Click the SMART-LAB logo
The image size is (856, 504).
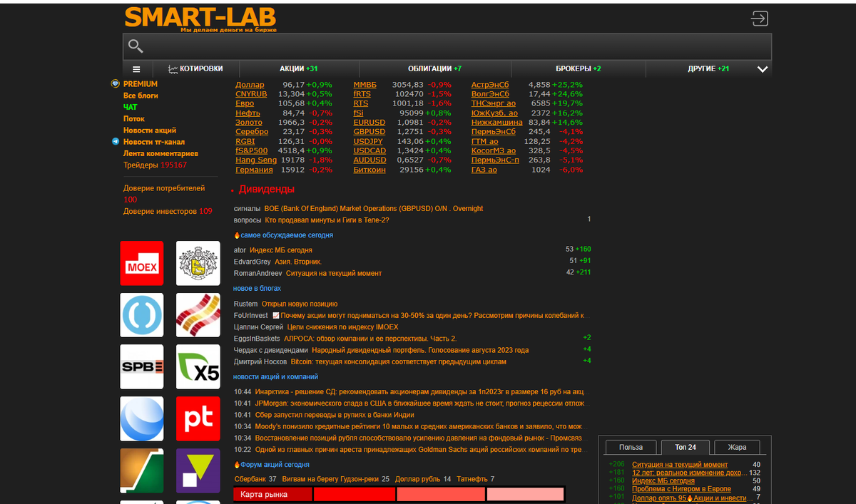(200, 18)
